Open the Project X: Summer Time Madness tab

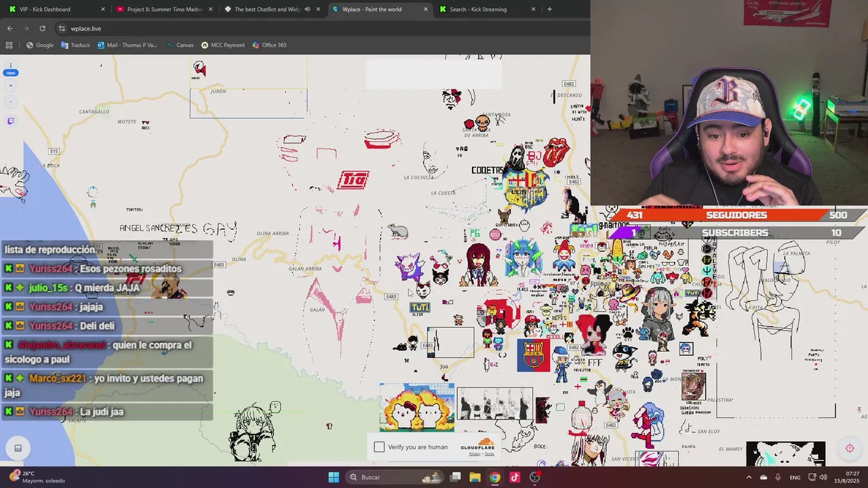[163, 9]
